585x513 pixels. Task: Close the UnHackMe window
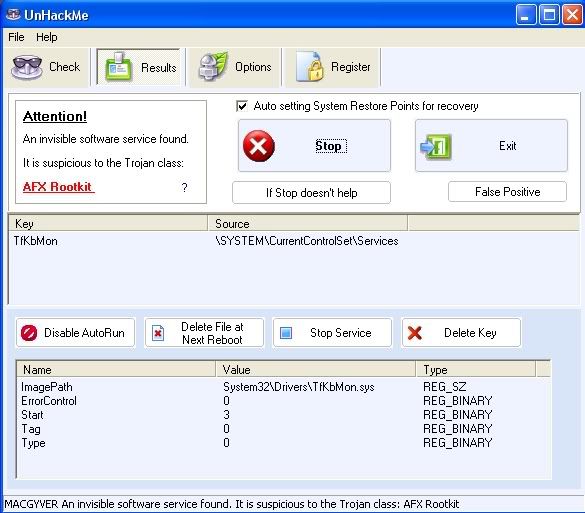pos(572,15)
